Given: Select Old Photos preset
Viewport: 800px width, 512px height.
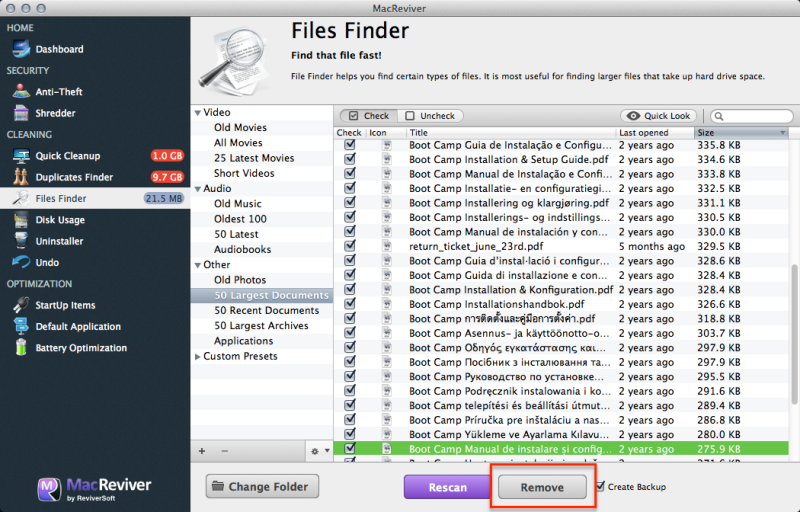Looking at the screenshot, I should pyautogui.click(x=240, y=280).
